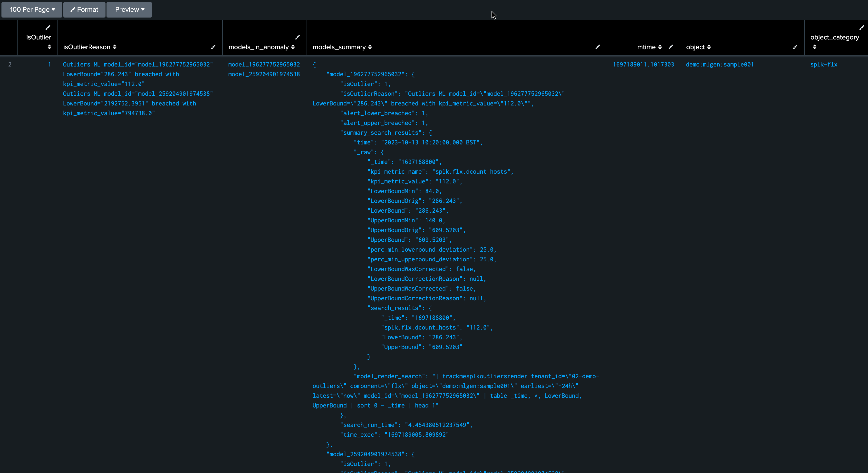Sort by object column header
The width and height of the screenshot is (868, 473).
tap(709, 47)
